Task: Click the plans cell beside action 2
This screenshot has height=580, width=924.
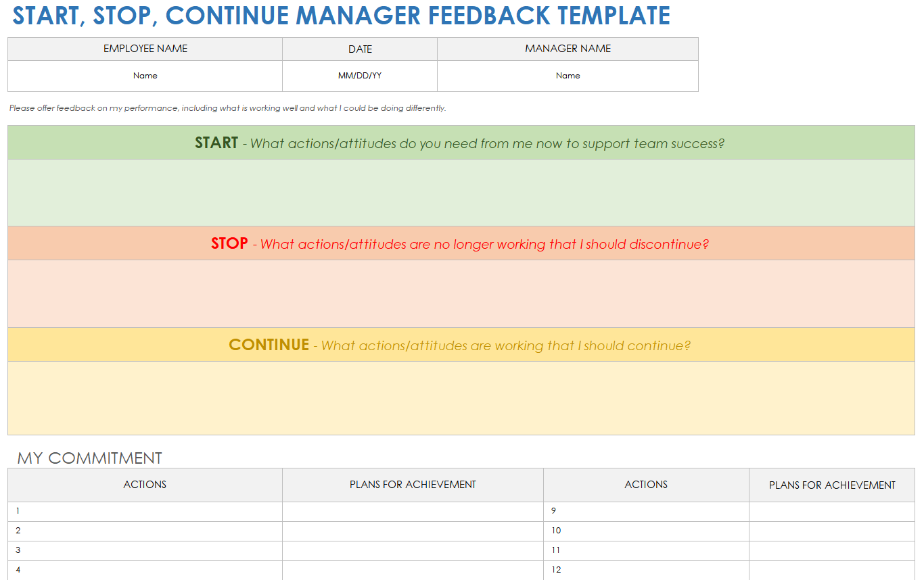Action: point(413,531)
